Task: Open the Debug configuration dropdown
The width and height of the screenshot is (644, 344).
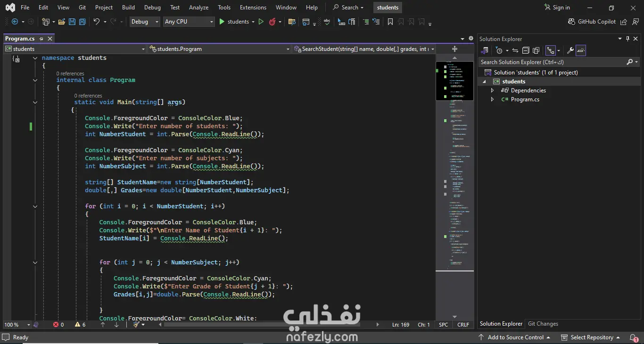Action: pos(145,22)
